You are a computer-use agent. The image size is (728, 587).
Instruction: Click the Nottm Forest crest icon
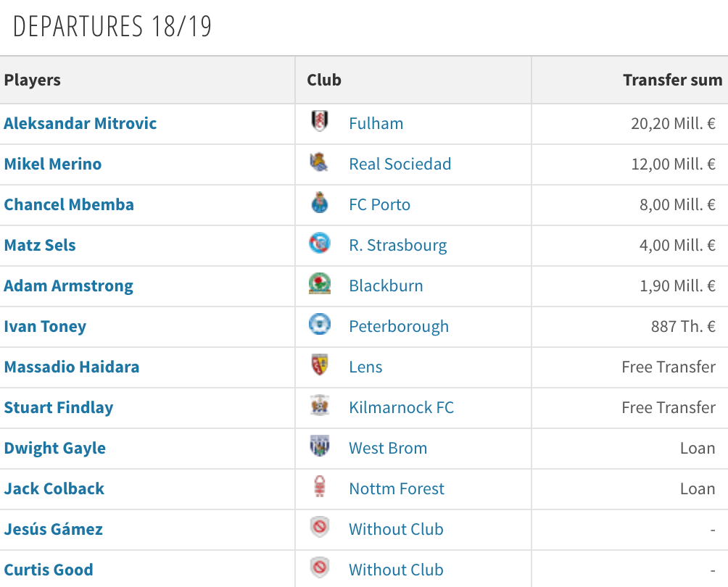(319, 487)
